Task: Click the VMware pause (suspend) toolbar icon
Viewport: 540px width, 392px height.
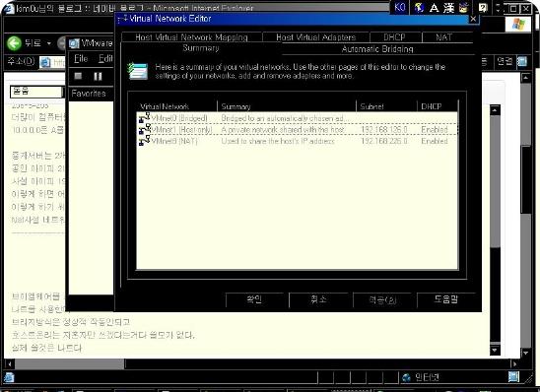Action: point(98,76)
